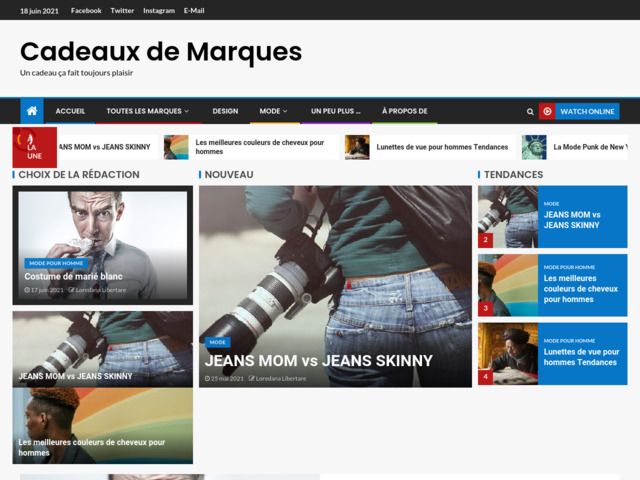Open Lunettes de vue pour hommes in Tendances
Screen dimensions: 640x480
click(x=581, y=357)
